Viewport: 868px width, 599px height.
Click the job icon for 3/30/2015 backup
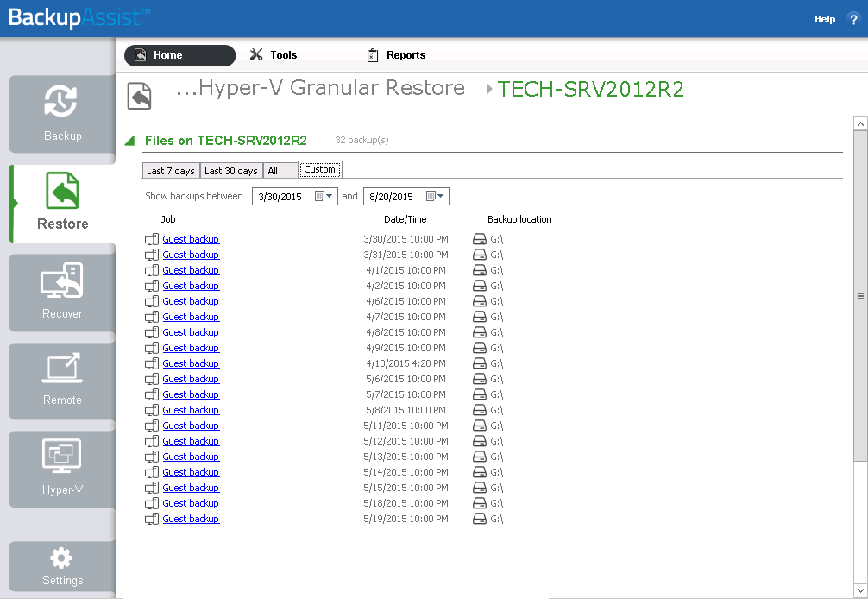click(x=152, y=239)
